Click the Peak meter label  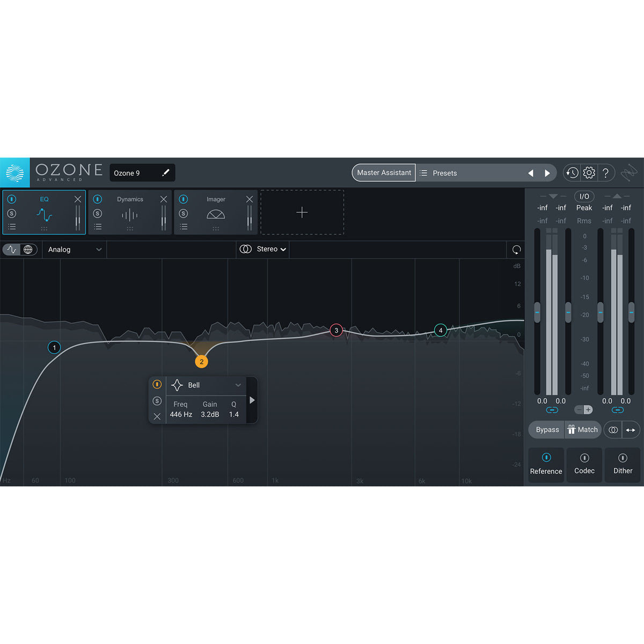click(x=584, y=208)
